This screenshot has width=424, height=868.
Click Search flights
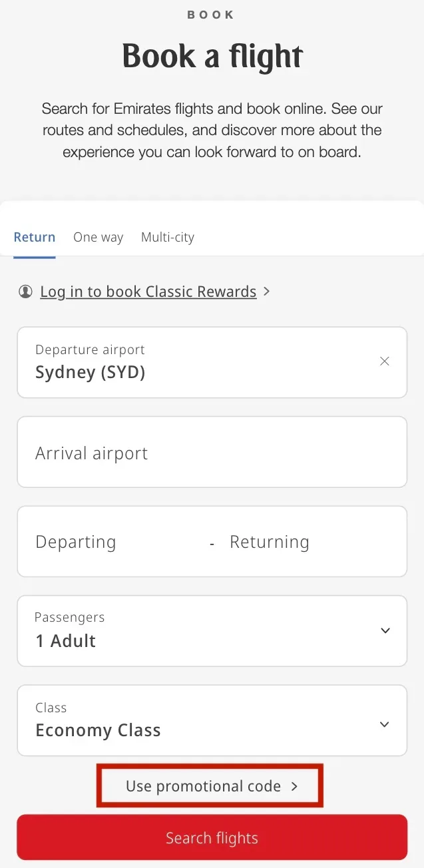point(212,837)
